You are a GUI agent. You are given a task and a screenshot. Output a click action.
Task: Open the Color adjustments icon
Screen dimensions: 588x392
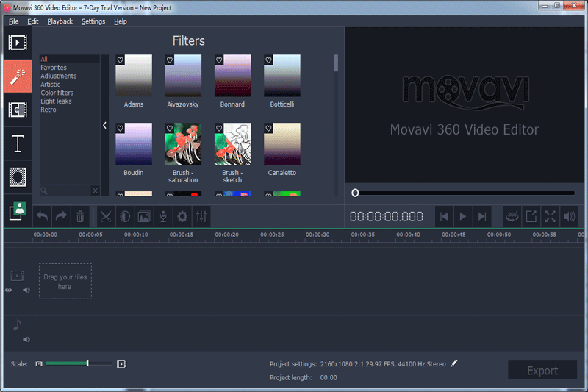(x=125, y=216)
